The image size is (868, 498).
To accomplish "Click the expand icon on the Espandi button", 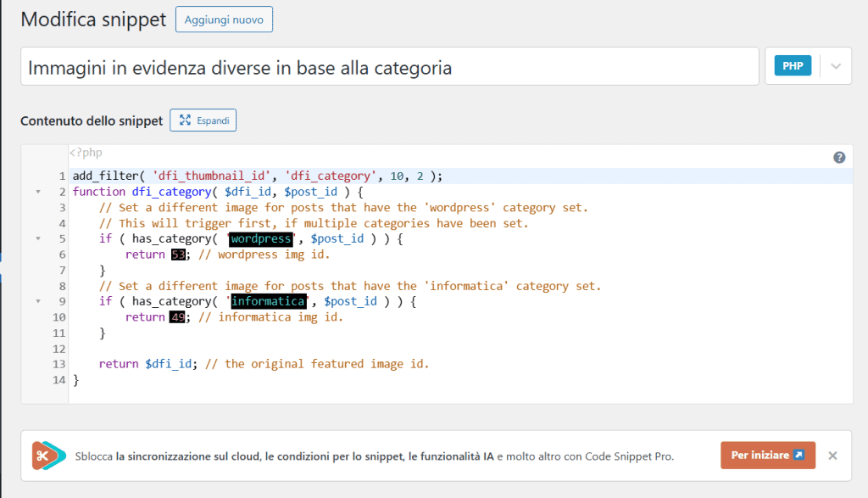I will point(185,120).
